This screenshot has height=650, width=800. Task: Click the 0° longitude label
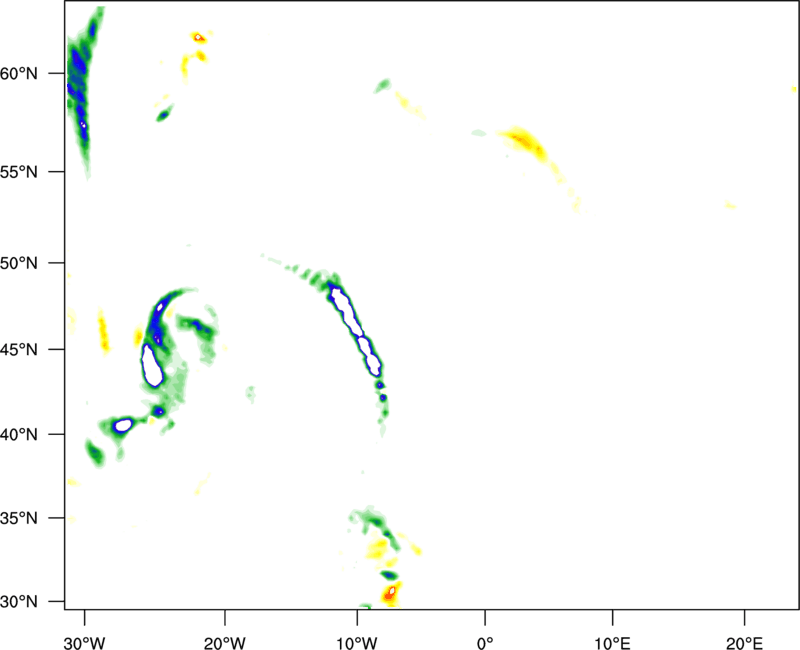(485, 643)
